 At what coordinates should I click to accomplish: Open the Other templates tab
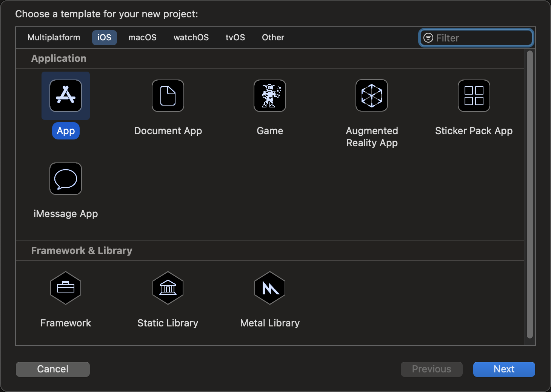pyautogui.click(x=273, y=38)
